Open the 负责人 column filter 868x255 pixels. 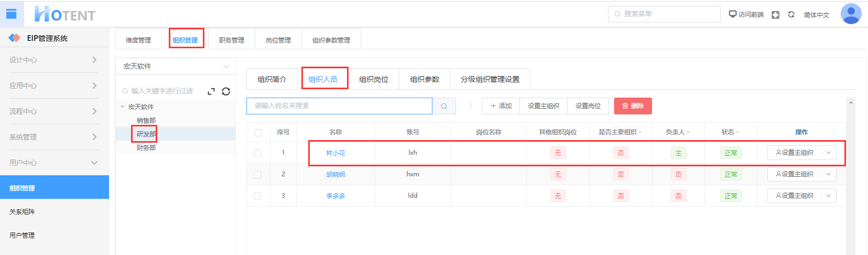pyautogui.click(x=688, y=132)
